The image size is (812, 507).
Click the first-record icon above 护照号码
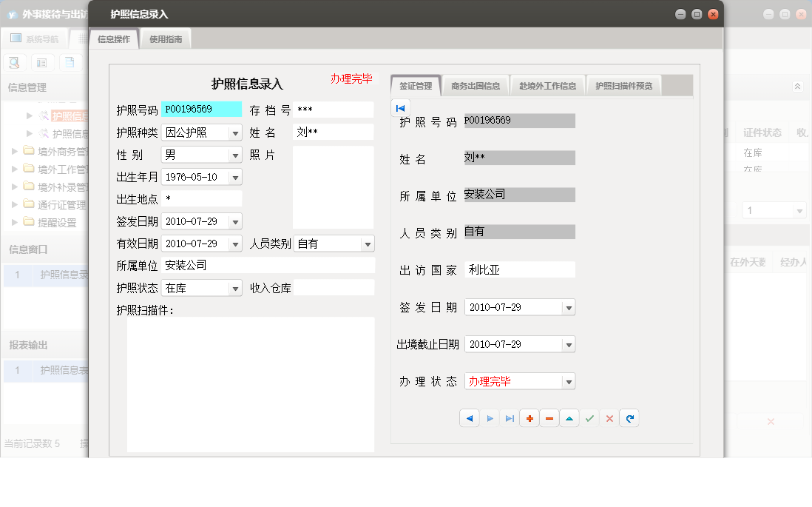(x=399, y=107)
